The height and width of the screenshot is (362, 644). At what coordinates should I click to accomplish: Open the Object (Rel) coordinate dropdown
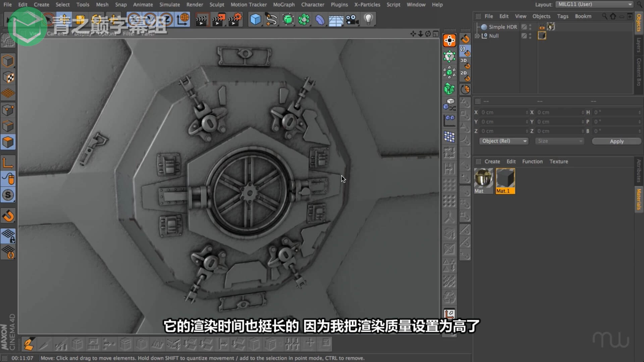(504, 141)
